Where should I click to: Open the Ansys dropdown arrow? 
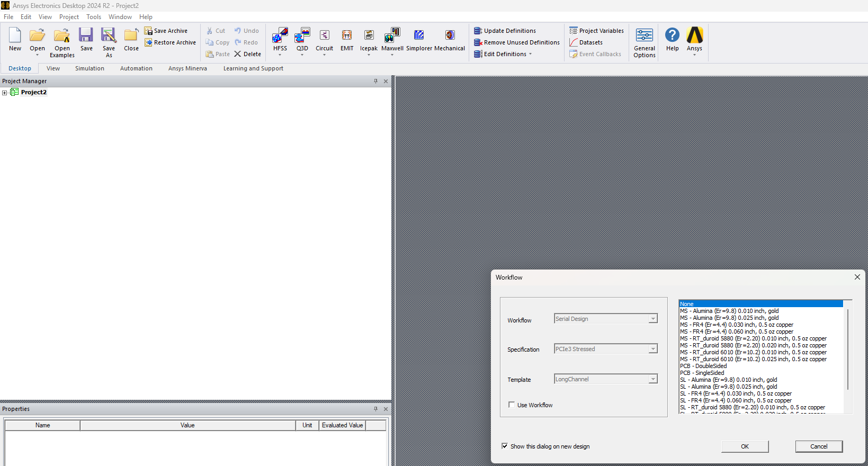[694, 55]
